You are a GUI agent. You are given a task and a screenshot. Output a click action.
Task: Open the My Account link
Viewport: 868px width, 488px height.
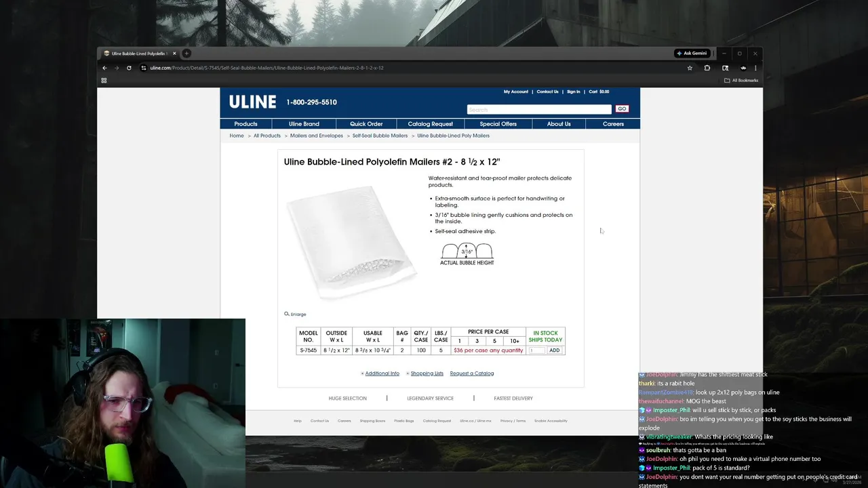point(516,91)
